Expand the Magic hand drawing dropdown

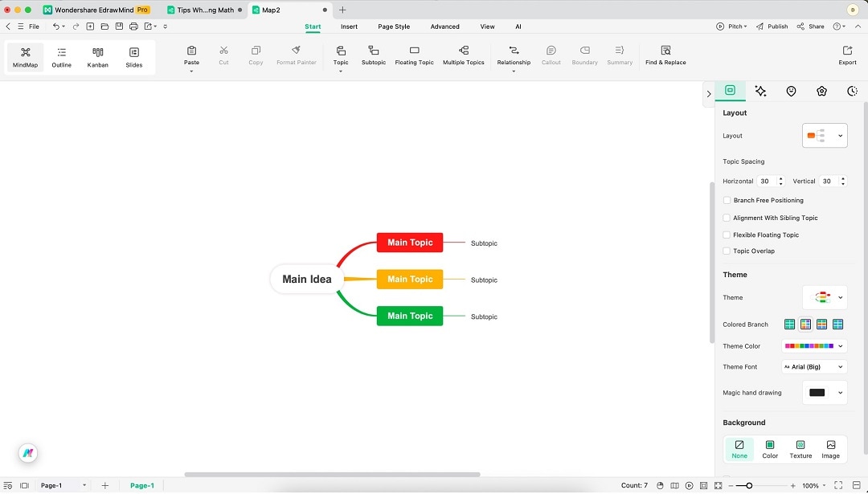click(825, 392)
